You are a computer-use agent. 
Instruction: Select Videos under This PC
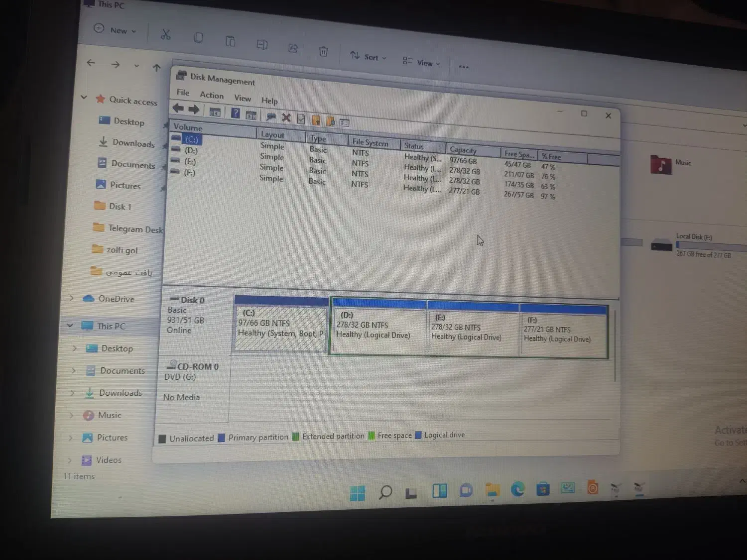102,460
